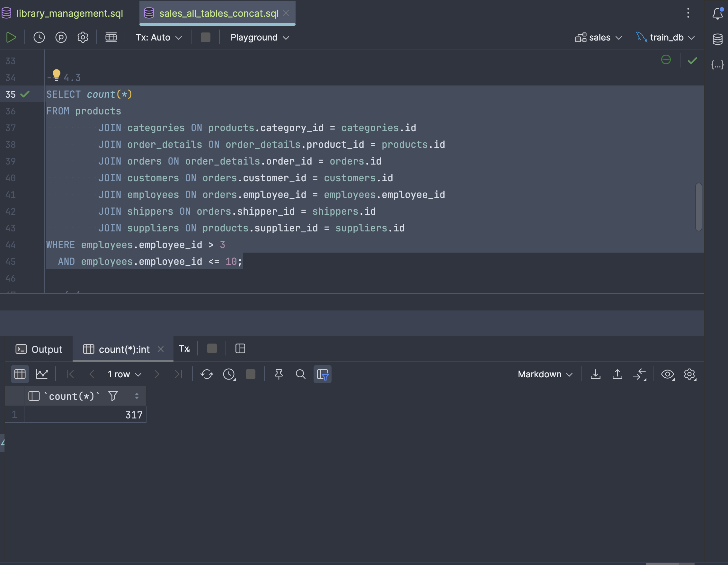Image resolution: width=728 pixels, height=565 pixels.
Task: Open the In-Editor Results table icon
Action: point(111,37)
